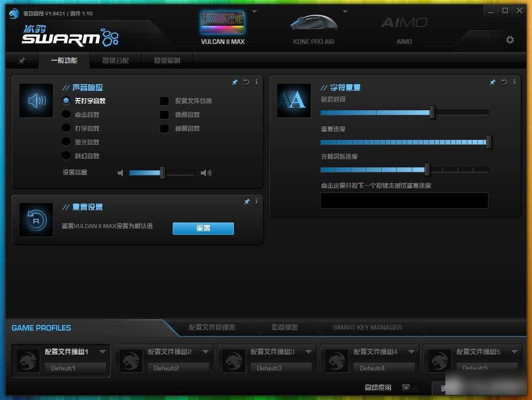Image resolution: width=532 pixels, height=400 pixels.
Task: Maximize the Swarm window
Action: click(x=505, y=11)
